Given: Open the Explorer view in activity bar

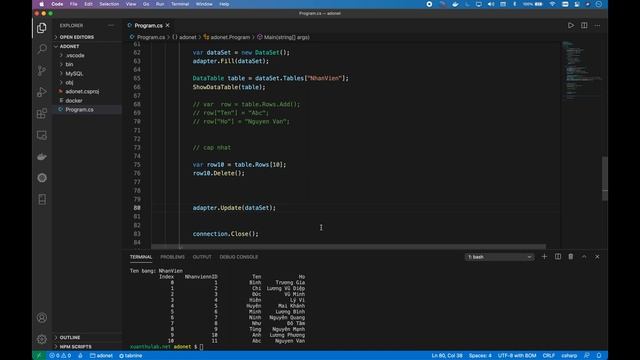Looking at the screenshot, I should pyautogui.click(x=42, y=28).
